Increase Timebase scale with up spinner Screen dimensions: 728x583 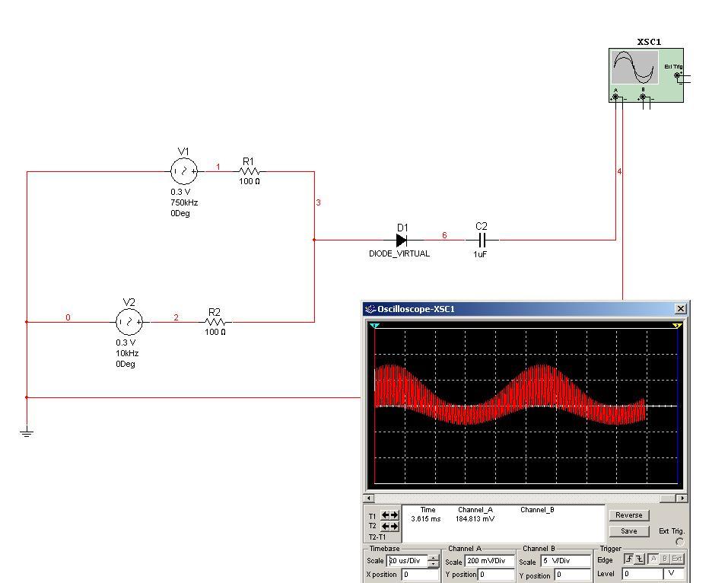433,558
